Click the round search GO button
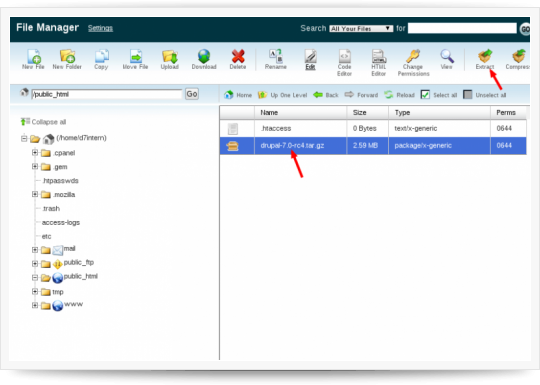 [525, 29]
